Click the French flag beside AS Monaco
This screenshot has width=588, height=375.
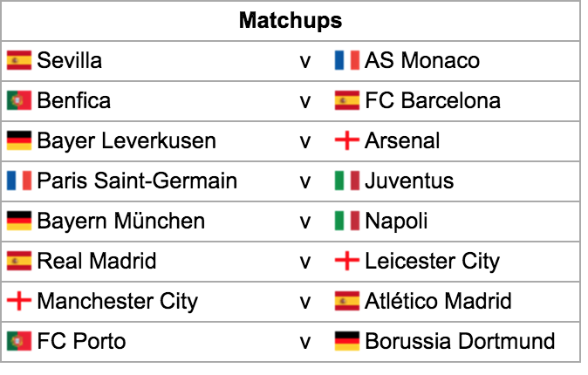coord(347,61)
